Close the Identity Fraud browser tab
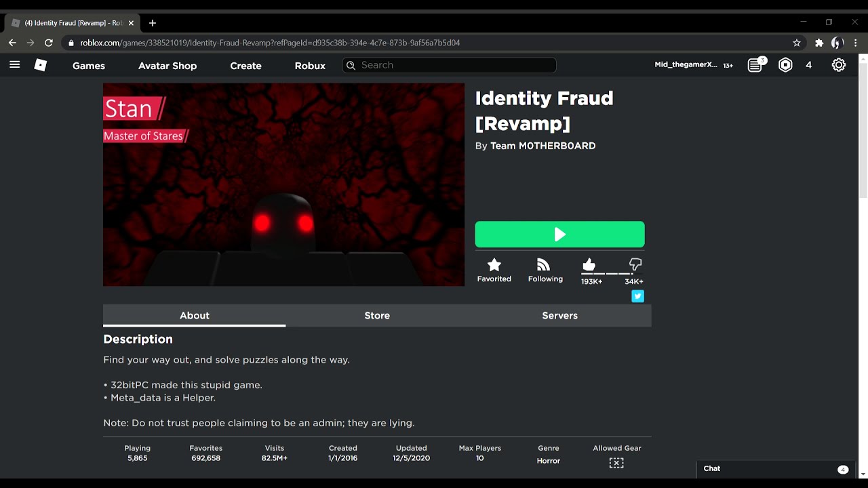The height and width of the screenshot is (488, 868). [x=131, y=23]
